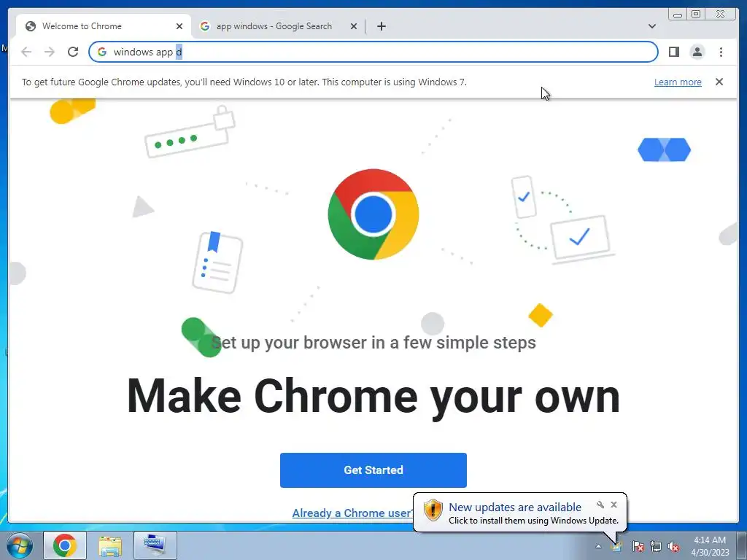
Task: Open the Chrome three-dot menu
Action: [x=721, y=52]
